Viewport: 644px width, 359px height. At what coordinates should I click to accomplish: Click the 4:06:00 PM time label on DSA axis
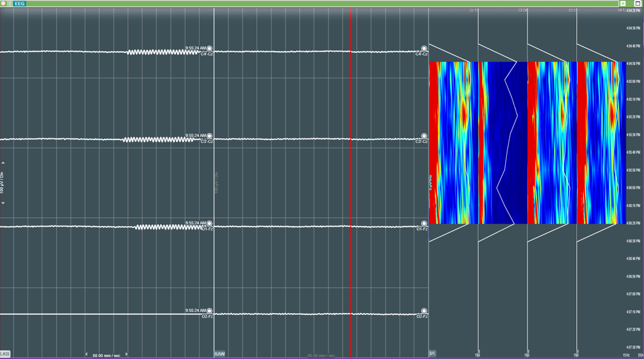[x=633, y=188]
